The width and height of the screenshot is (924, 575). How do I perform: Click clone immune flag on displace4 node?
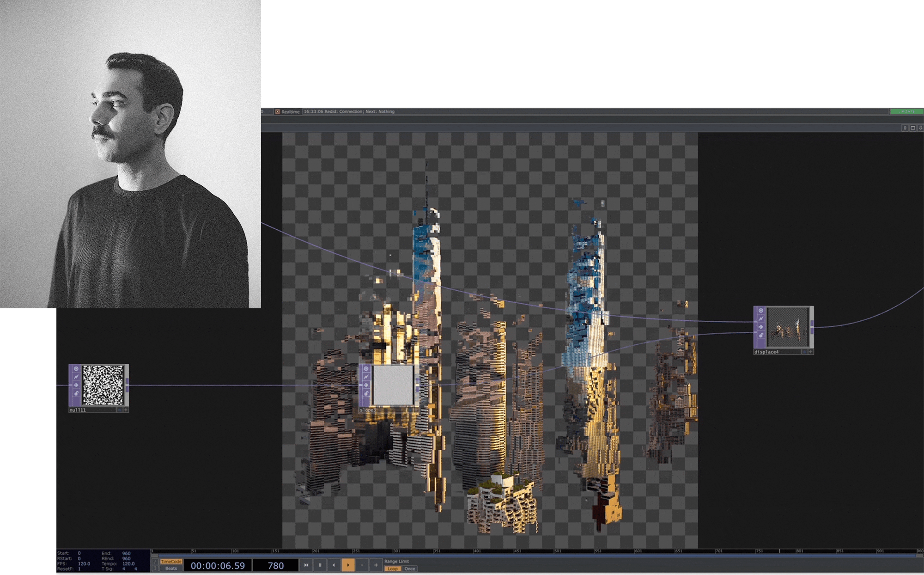coord(761,319)
